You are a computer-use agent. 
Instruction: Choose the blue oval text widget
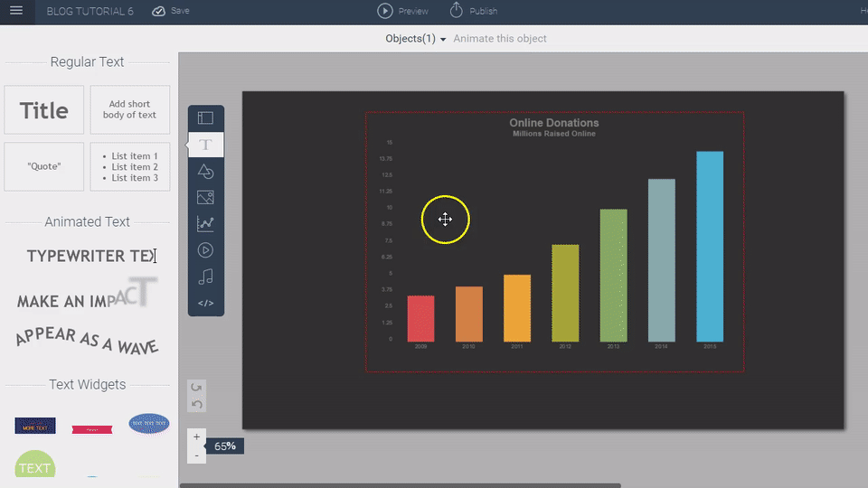[149, 424]
